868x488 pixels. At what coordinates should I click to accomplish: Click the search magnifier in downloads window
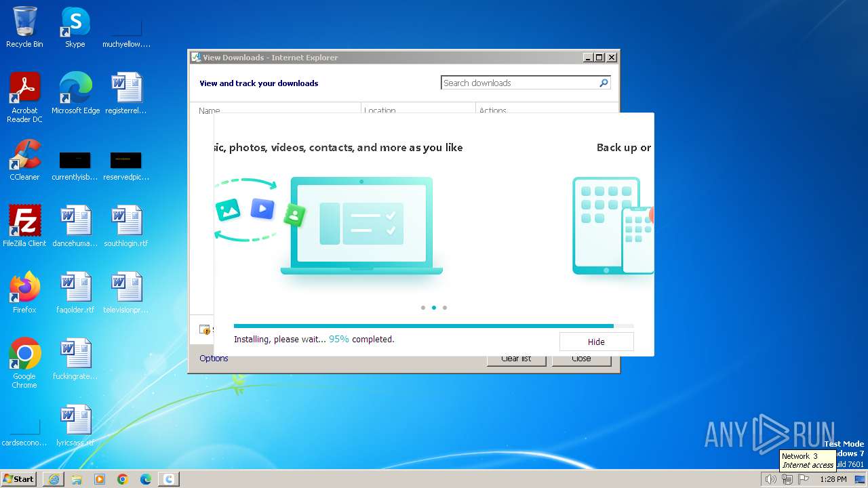pyautogui.click(x=604, y=83)
